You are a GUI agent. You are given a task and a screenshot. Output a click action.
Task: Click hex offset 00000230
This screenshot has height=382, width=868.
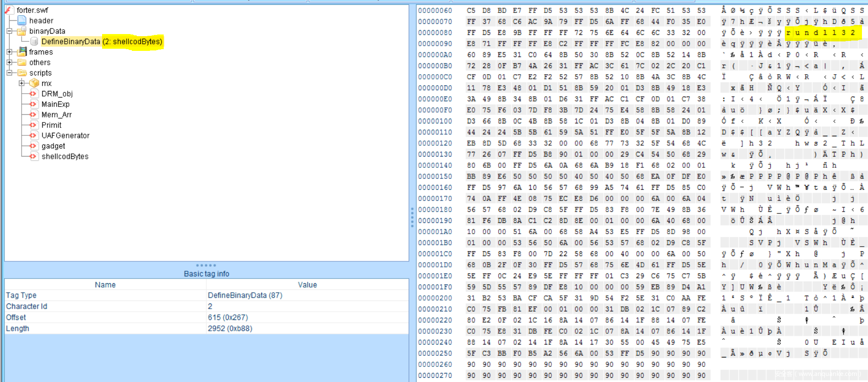435,331
